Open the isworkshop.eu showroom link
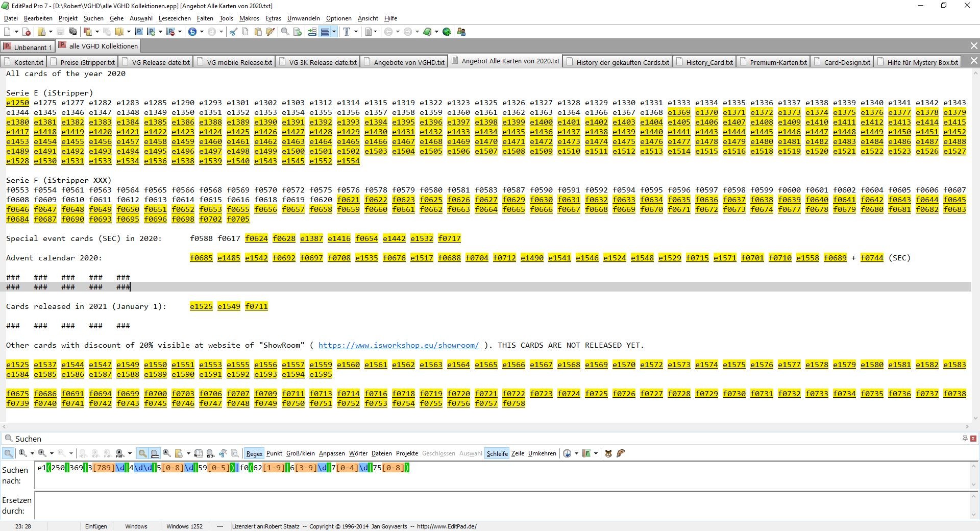 click(x=398, y=345)
